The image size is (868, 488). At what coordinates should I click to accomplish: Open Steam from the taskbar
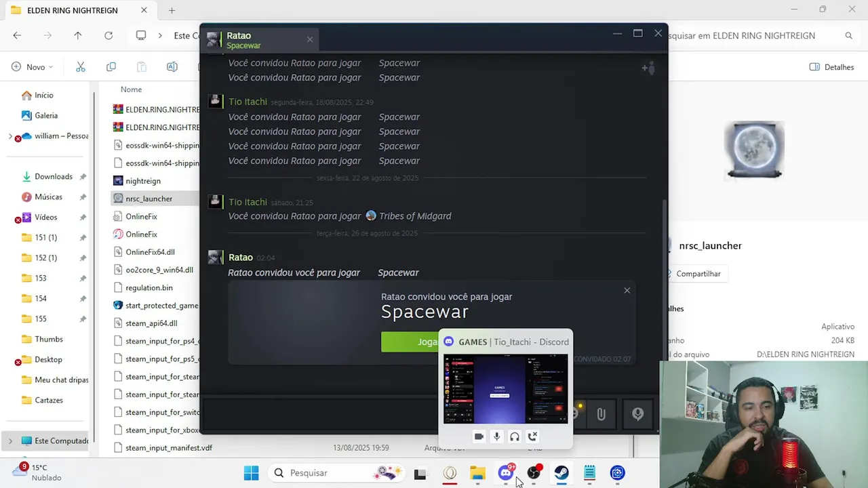pyautogui.click(x=561, y=473)
